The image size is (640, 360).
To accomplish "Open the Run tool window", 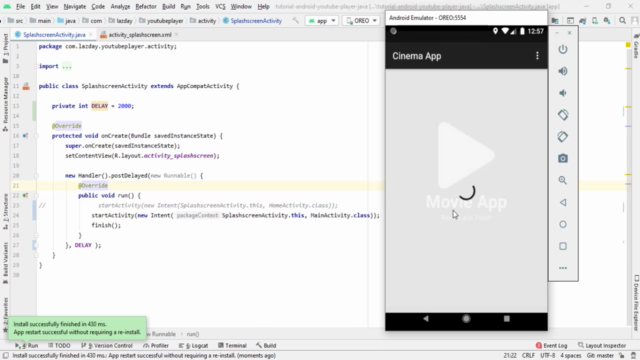I will (x=27, y=345).
